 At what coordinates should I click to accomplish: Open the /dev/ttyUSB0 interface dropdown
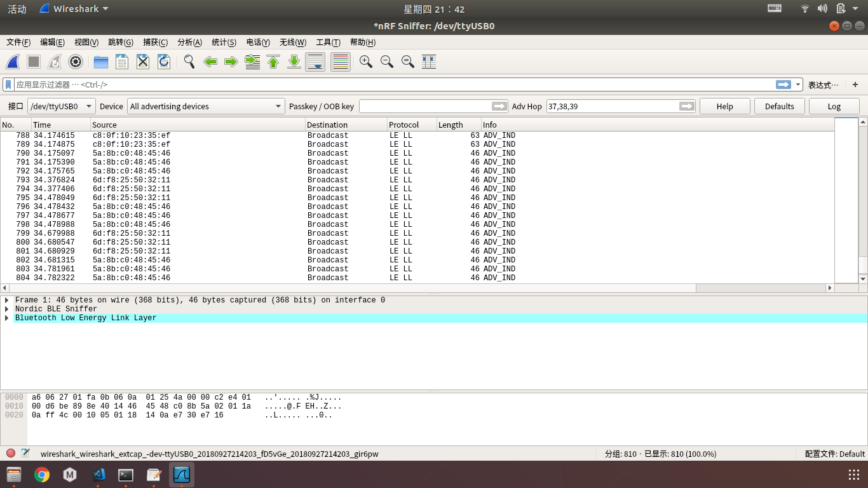tap(61, 106)
